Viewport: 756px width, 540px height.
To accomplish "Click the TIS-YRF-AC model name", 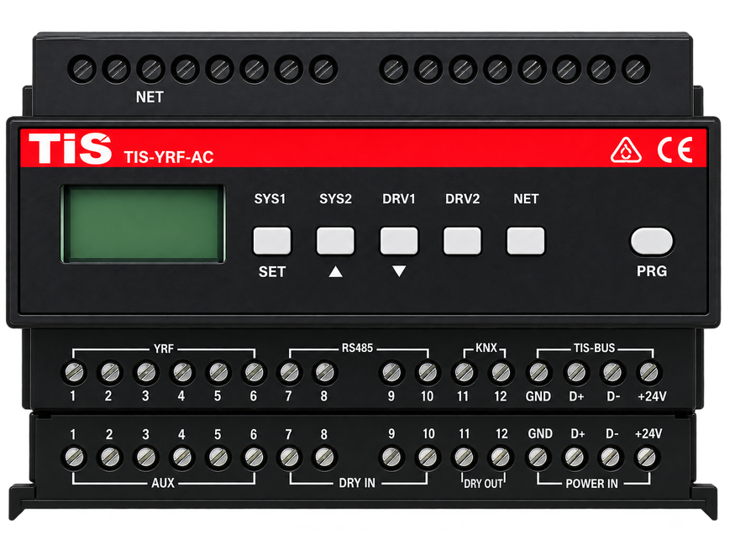I will point(169,157).
